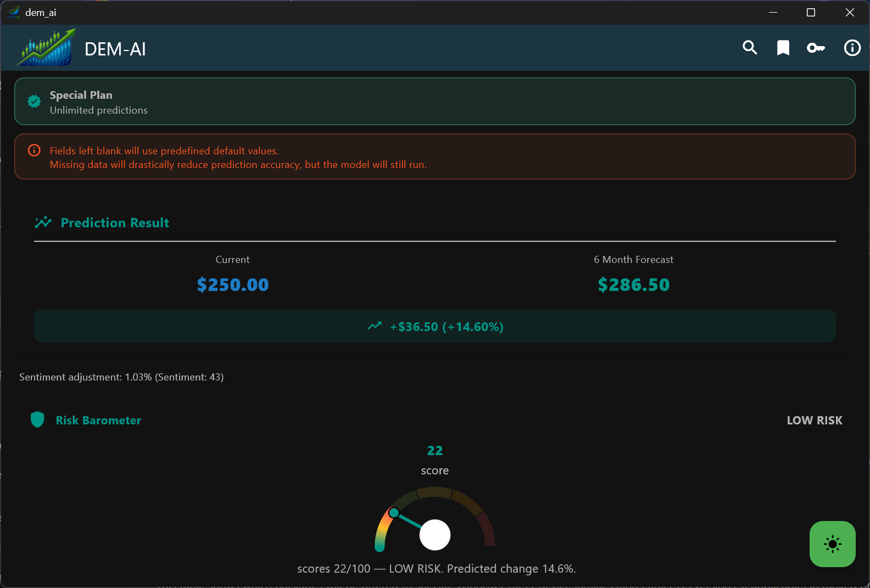
Task: Maximize the dem_ai window
Action: 811,12
